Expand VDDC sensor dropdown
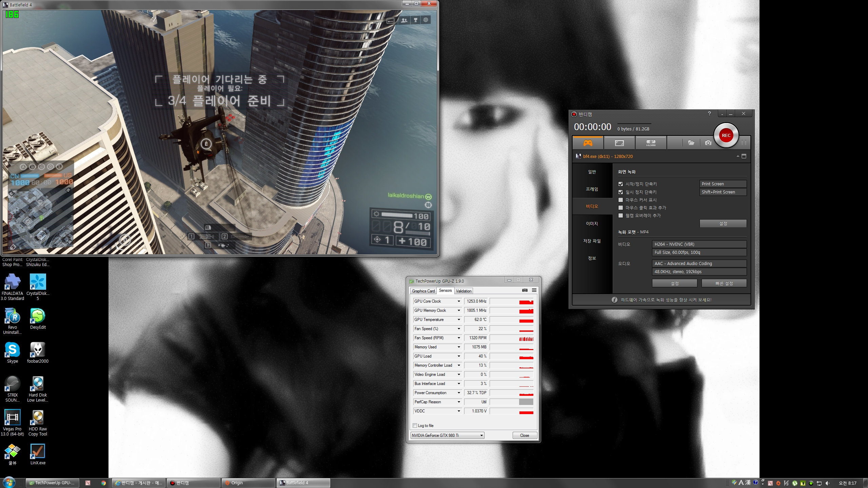 pyautogui.click(x=459, y=411)
